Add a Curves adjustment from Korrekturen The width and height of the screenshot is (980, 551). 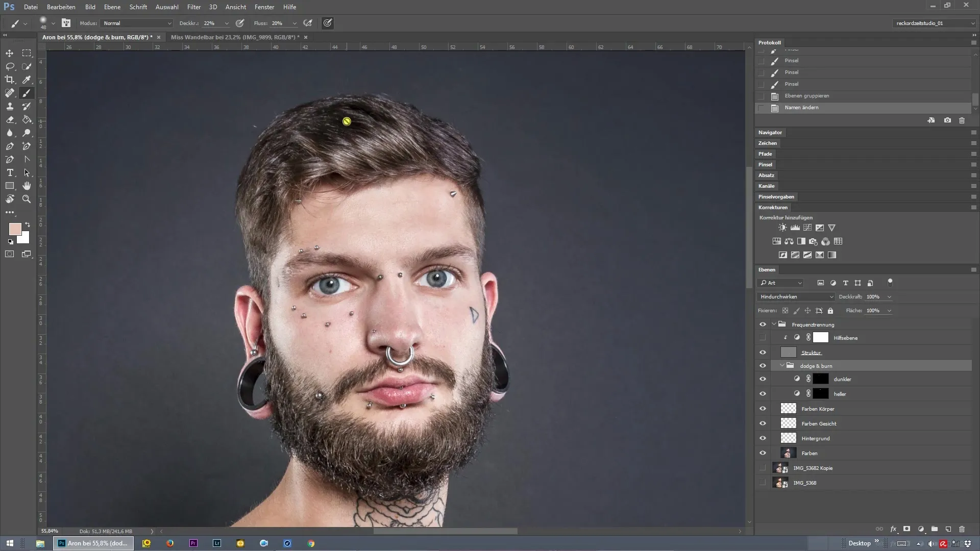807,228
